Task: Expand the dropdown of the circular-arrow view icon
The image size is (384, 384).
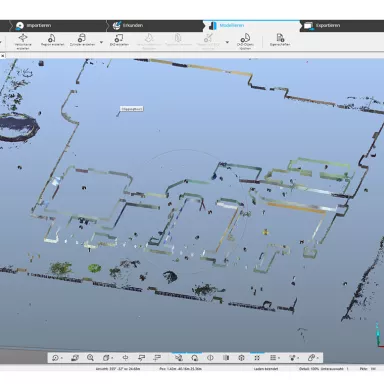Action: tap(62, 358)
